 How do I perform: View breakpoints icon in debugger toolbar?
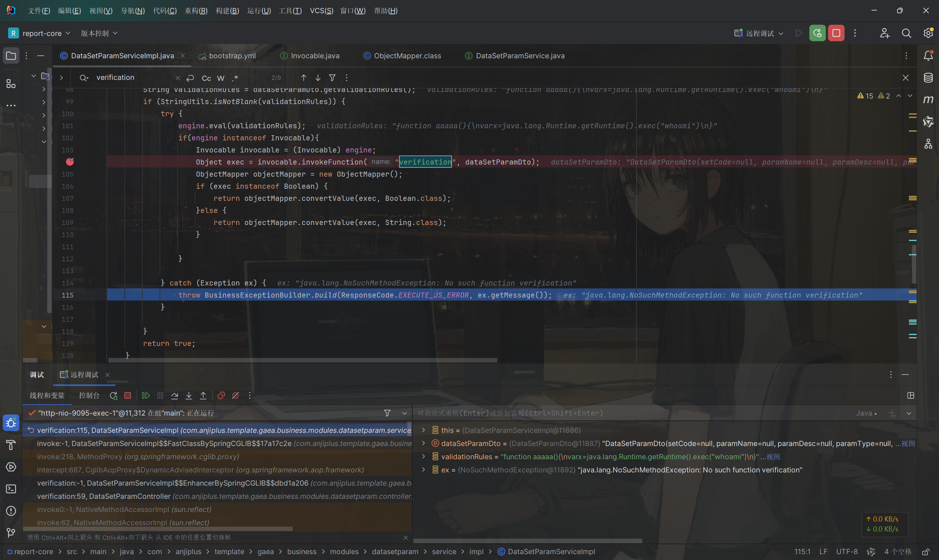(x=221, y=395)
